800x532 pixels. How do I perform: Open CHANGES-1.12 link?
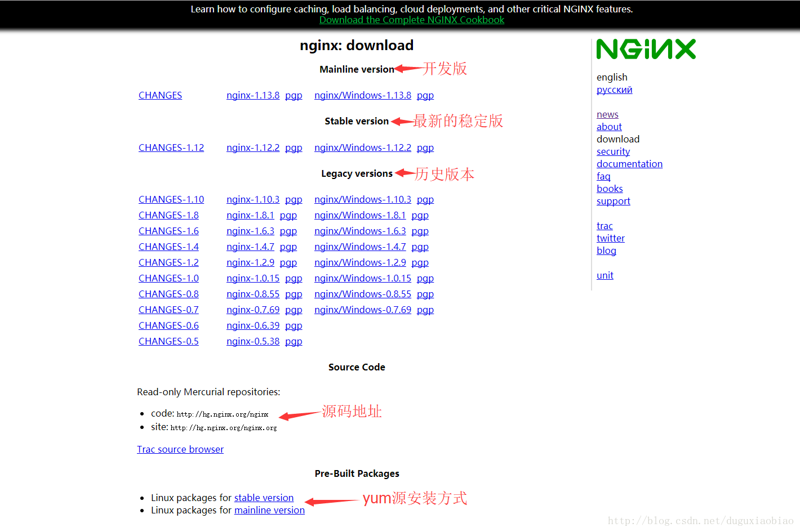[171, 147]
